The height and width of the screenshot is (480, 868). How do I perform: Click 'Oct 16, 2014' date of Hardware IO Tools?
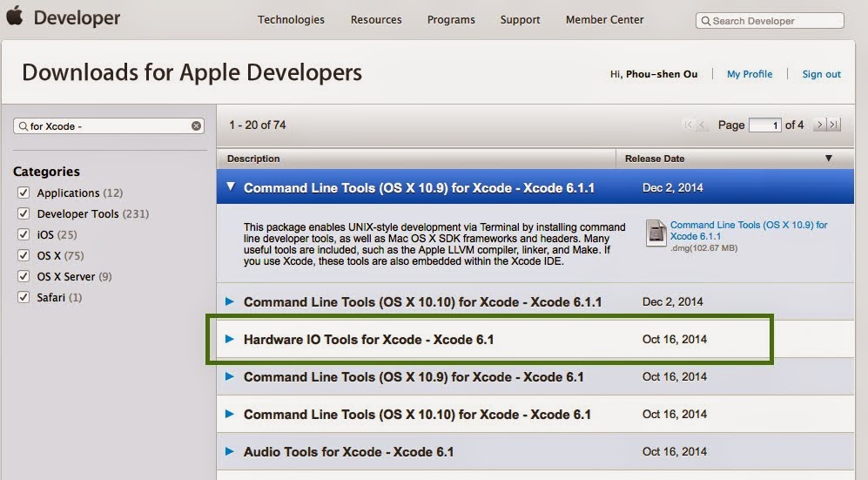click(x=674, y=340)
